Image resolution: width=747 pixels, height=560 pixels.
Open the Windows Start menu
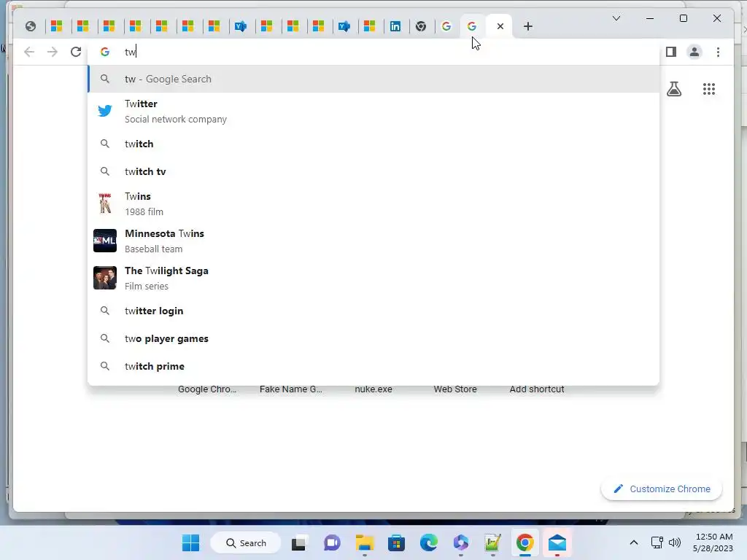coord(191,542)
